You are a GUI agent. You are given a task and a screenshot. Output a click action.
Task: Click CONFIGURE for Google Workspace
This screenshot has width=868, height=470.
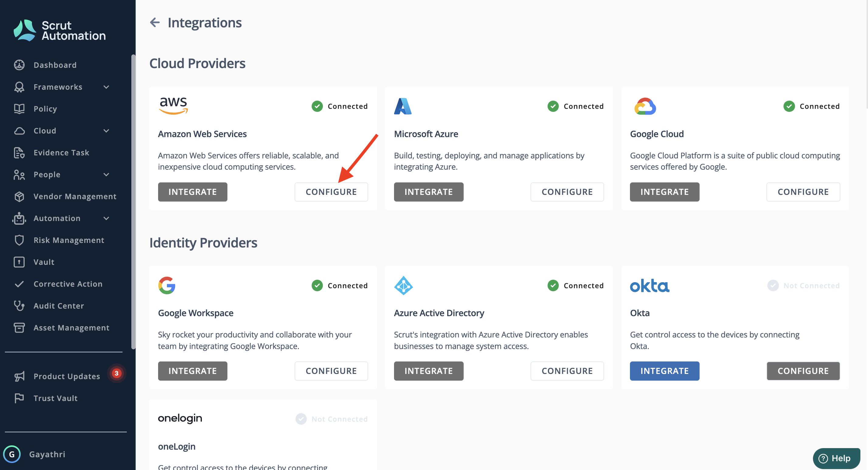(x=331, y=371)
